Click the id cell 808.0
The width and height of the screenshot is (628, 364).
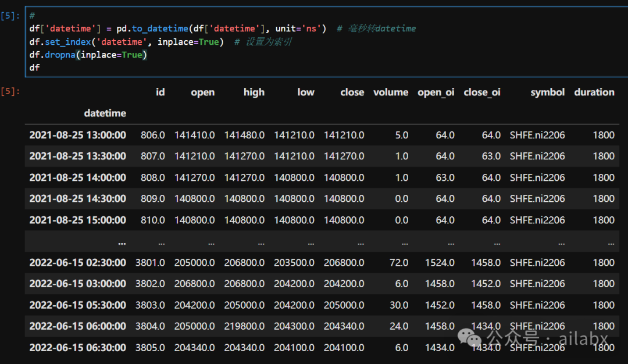(x=152, y=177)
